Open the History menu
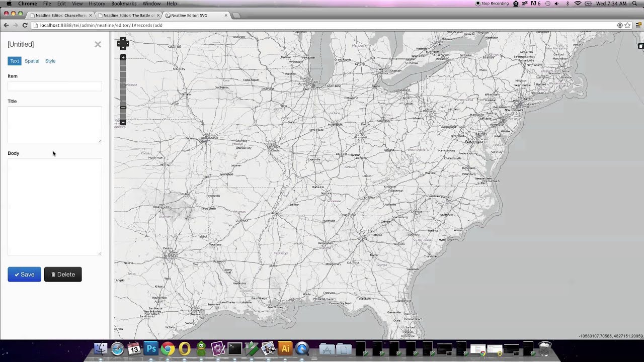The height and width of the screenshot is (362, 644). (x=97, y=4)
